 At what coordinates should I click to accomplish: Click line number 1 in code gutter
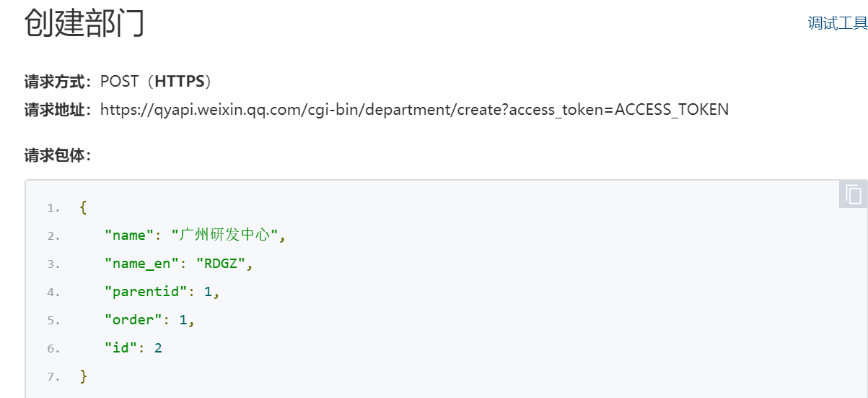[53, 208]
